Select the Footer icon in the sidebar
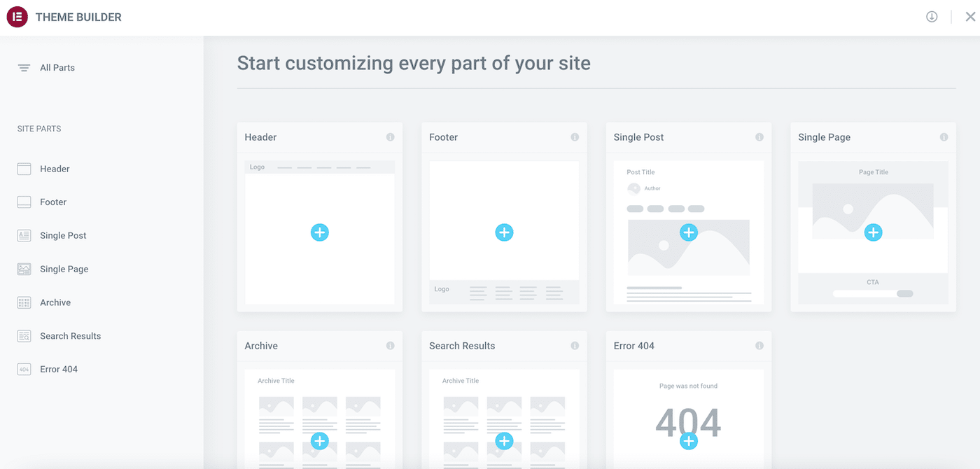The height and width of the screenshot is (469, 980). [24, 202]
